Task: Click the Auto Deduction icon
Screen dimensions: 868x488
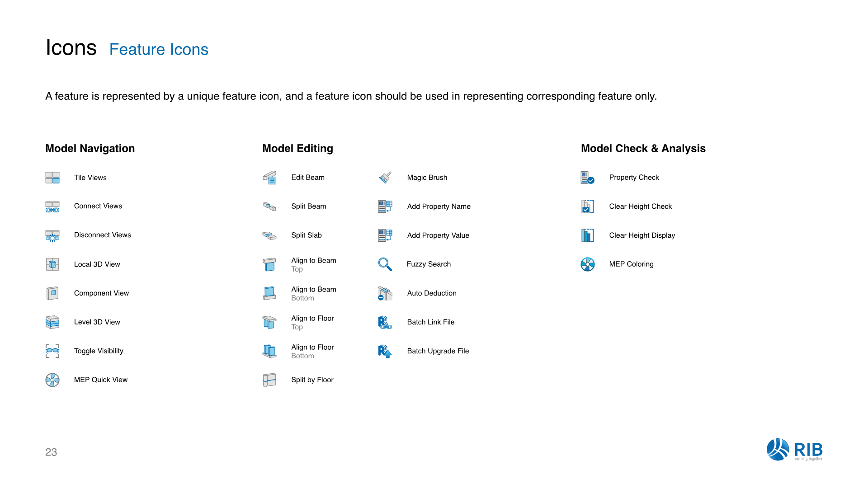Action: click(x=385, y=293)
